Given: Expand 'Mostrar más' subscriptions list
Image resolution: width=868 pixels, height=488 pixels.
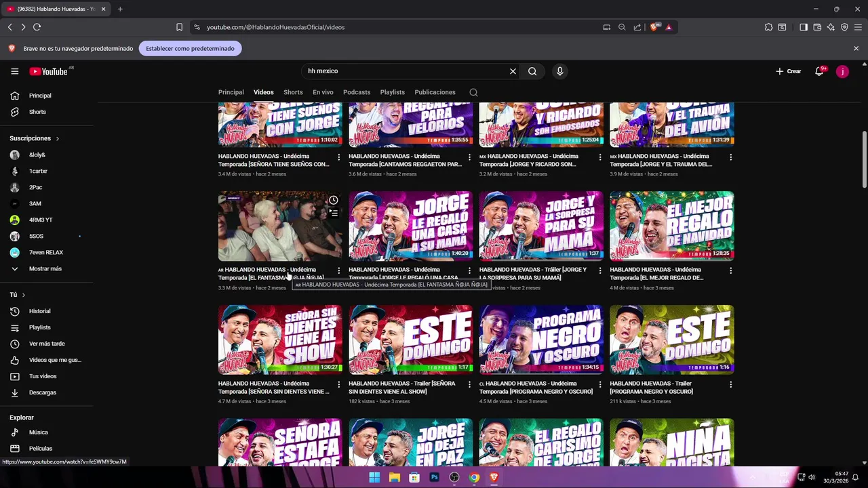Looking at the screenshot, I should pos(45,268).
